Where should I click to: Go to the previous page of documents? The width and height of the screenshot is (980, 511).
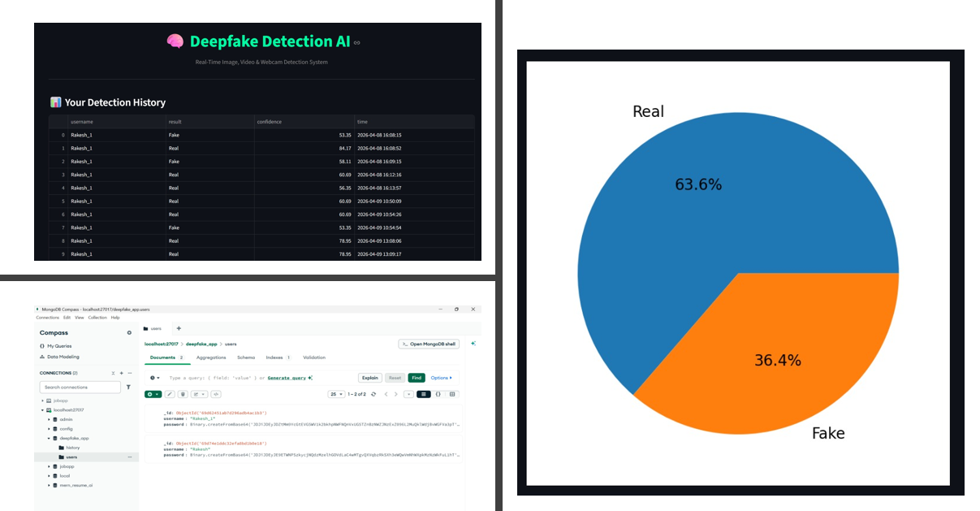[x=386, y=394]
